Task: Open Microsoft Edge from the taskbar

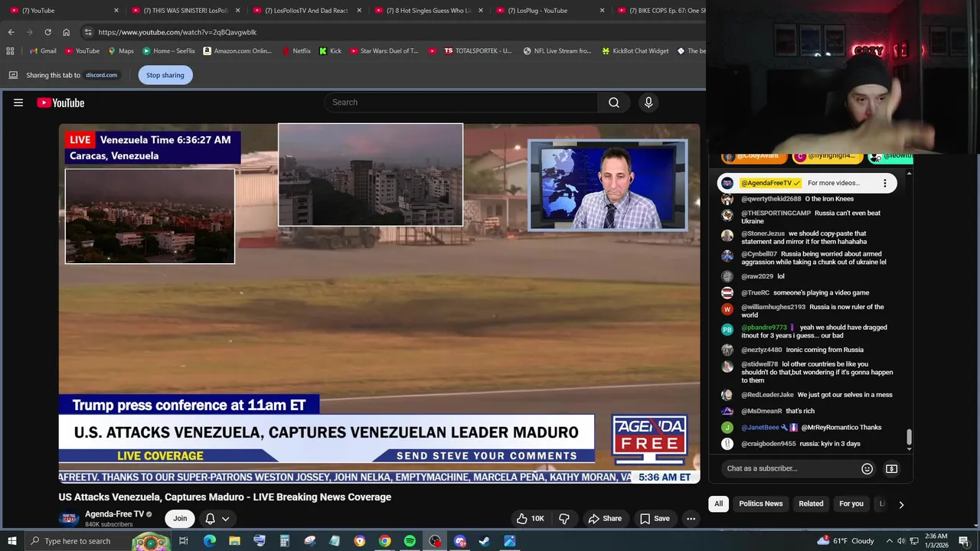Action: pyautogui.click(x=209, y=541)
